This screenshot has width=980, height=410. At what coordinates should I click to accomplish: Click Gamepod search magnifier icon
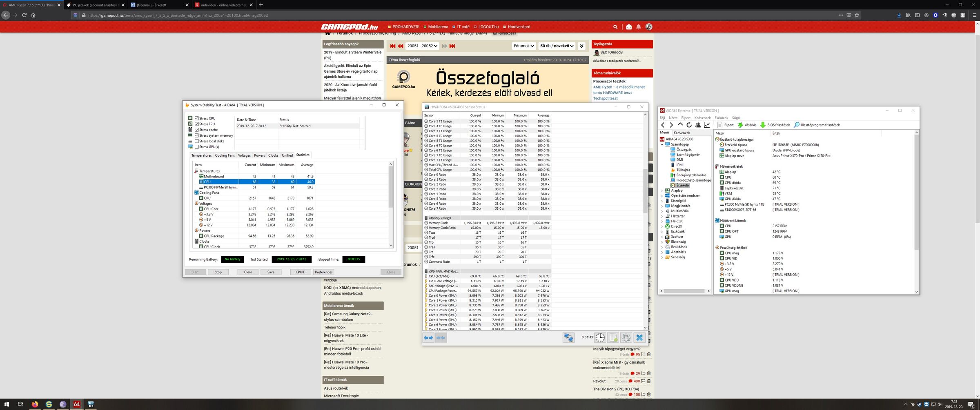(x=615, y=27)
